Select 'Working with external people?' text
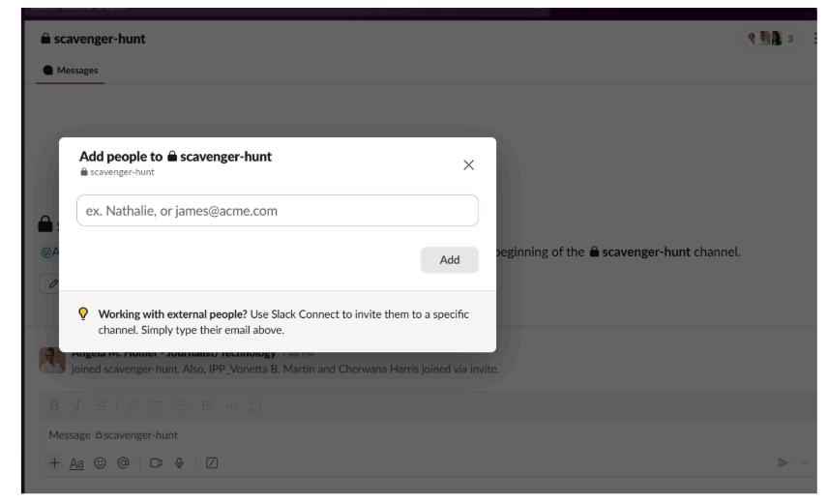The height and width of the screenshot is (504, 828). (173, 313)
